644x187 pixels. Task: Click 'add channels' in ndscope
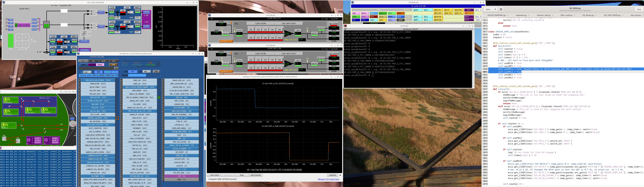pyautogui.click(x=256, y=175)
